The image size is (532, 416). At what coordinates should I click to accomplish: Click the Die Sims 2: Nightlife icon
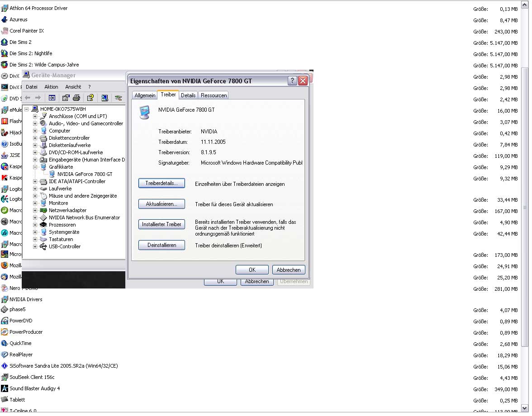pos(5,53)
